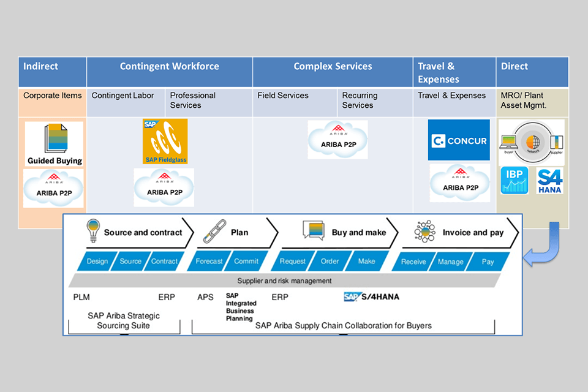
Task: Click the chat bubbles icon beside Buy and make
Action: pyautogui.click(x=314, y=230)
